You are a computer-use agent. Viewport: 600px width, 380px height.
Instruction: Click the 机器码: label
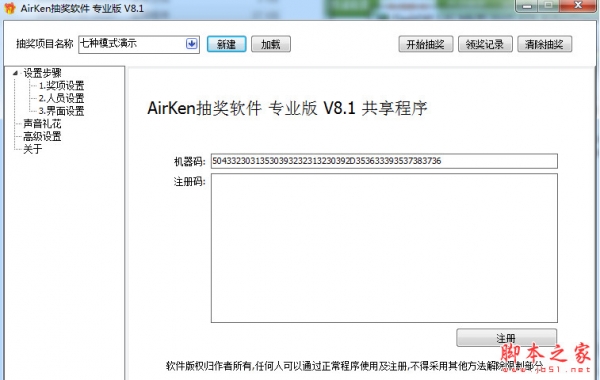[x=190, y=161]
